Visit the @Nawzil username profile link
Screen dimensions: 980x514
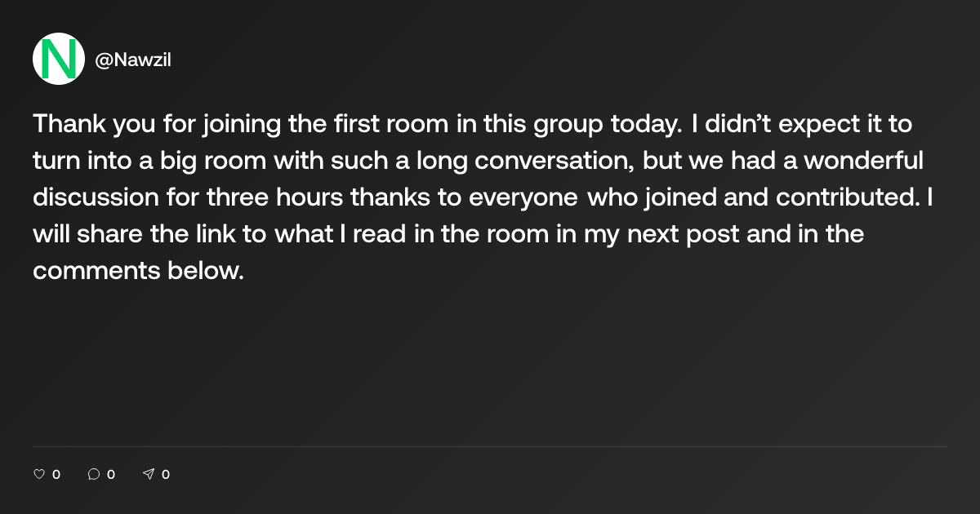pos(133,60)
